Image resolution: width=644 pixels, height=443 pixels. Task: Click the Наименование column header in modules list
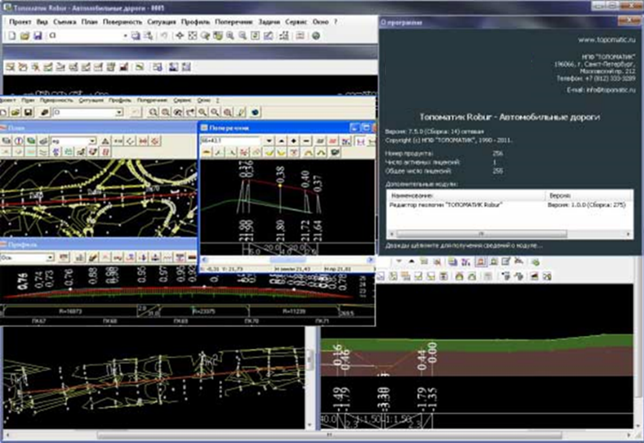[466, 195]
